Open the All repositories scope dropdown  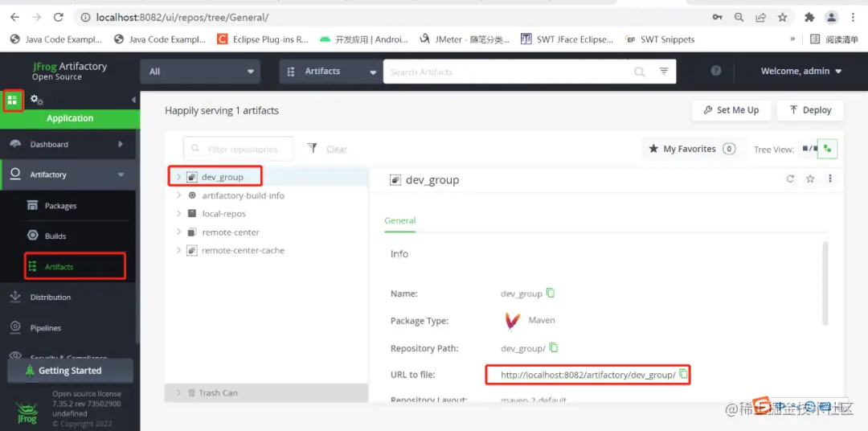[x=200, y=72]
